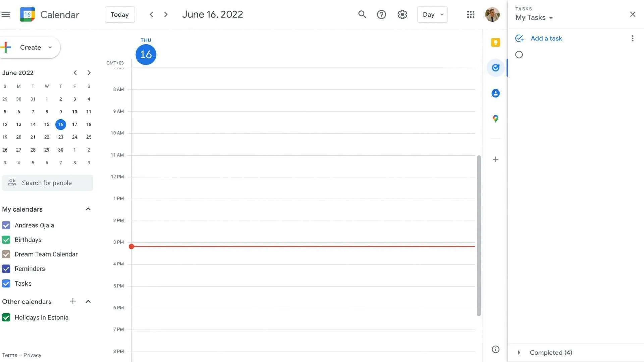The height and width of the screenshot is (362, 644).
Task: Uncheck Holidays in Estonia calendar
Action: pos(6,317)
